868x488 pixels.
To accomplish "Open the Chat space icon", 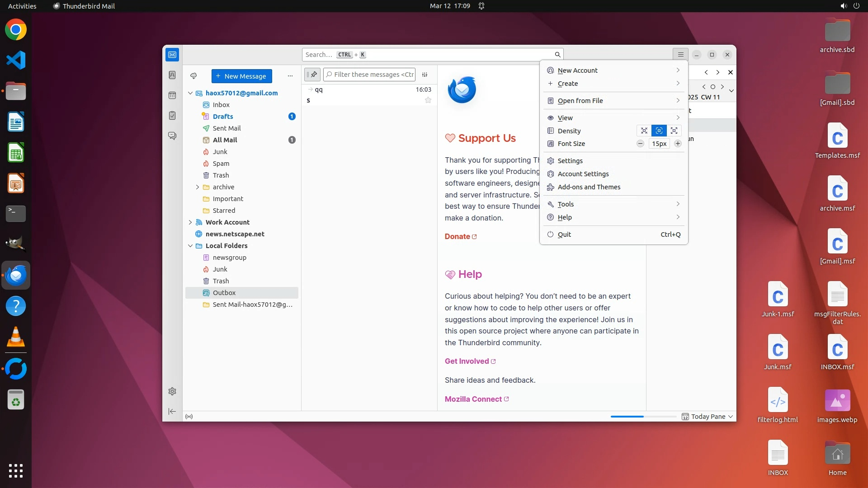I will (172, 136).
